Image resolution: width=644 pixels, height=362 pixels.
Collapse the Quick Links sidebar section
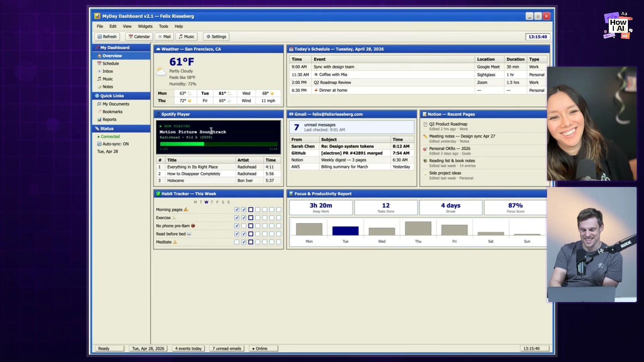pos(121,96)
